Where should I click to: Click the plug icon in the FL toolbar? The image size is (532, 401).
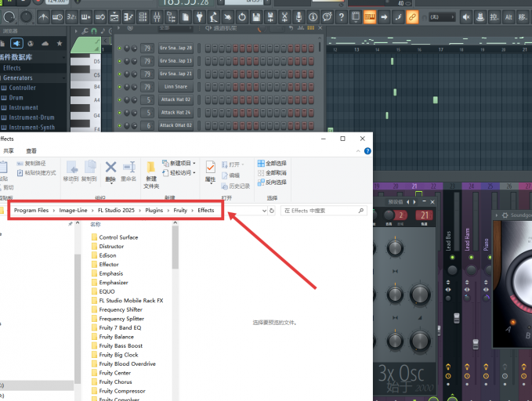point(200,17)
